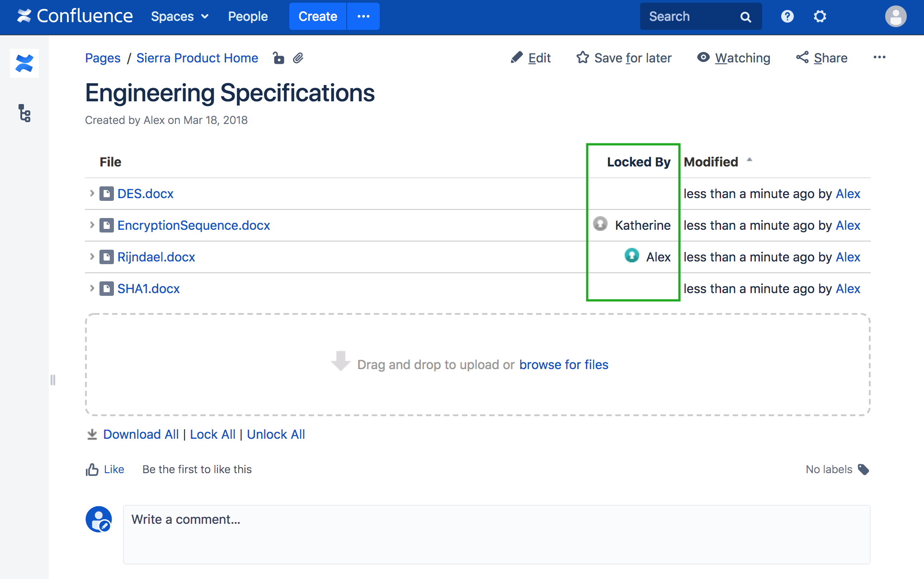
Task: Open the help question mark icon
Action: point(787,16)
